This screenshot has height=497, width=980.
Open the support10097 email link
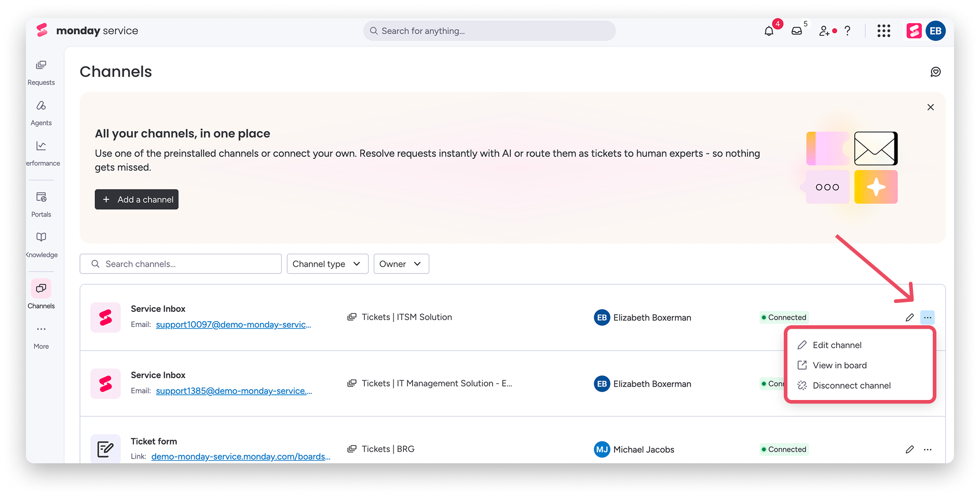[234, 325]
